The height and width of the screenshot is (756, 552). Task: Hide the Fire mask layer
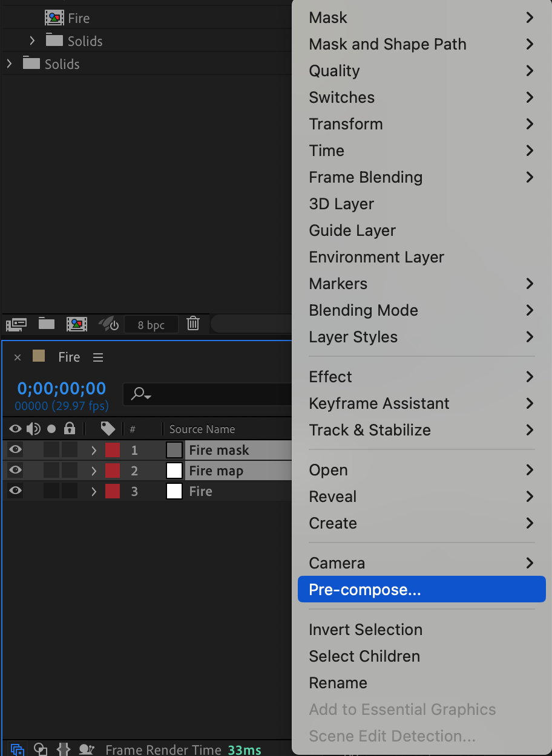pyautogui.click(x=16, y=449)
